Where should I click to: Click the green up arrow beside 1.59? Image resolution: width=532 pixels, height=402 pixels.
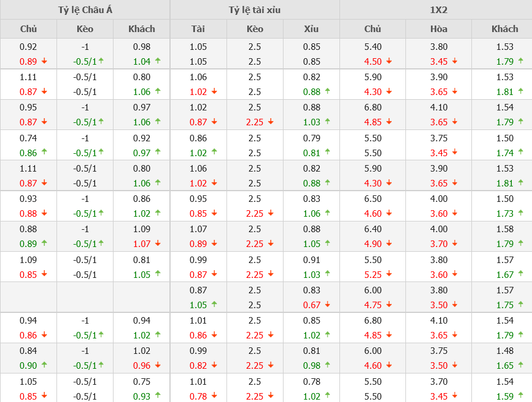(521, 395)
